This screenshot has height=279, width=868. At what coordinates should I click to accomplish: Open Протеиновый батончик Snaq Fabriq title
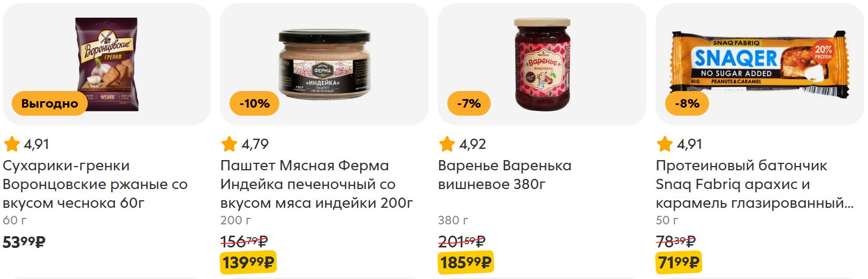[x=755, y=184]
